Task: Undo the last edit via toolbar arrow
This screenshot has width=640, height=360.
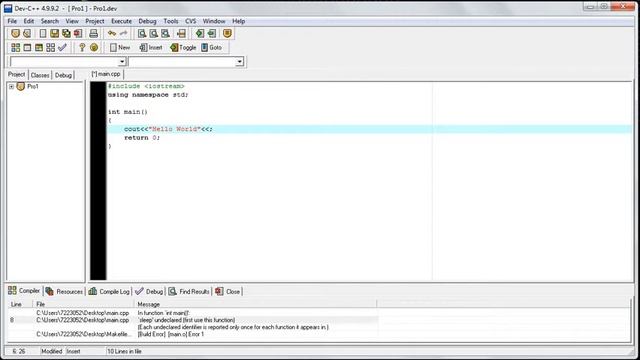Action: tap(112, 33)
